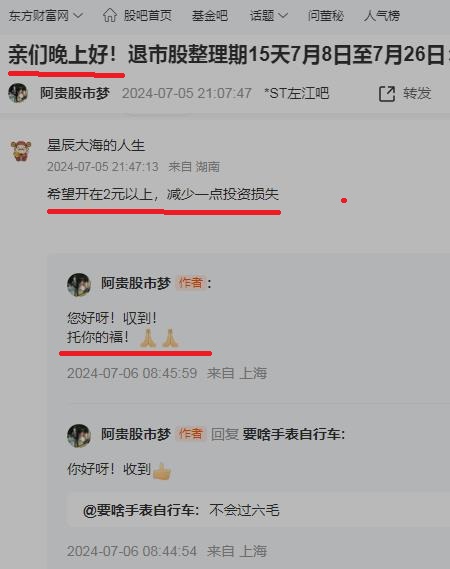Expand the 东方财富网 dropdown
This screenshot has height=569, width=450.
click(x=46, y=16)
